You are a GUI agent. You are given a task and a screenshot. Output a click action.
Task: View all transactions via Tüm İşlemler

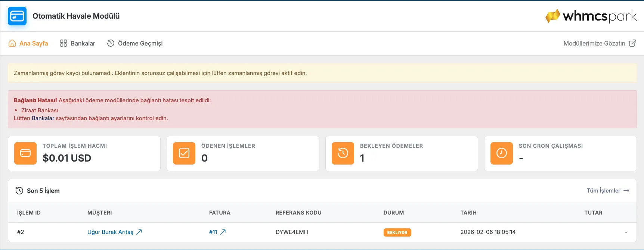608,191
